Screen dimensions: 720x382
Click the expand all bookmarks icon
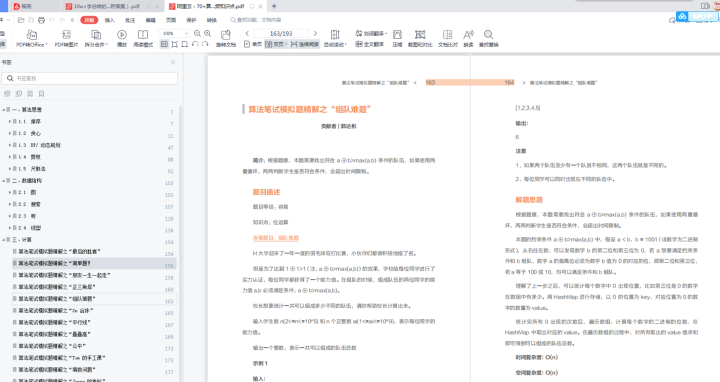(x=7, y=94)
